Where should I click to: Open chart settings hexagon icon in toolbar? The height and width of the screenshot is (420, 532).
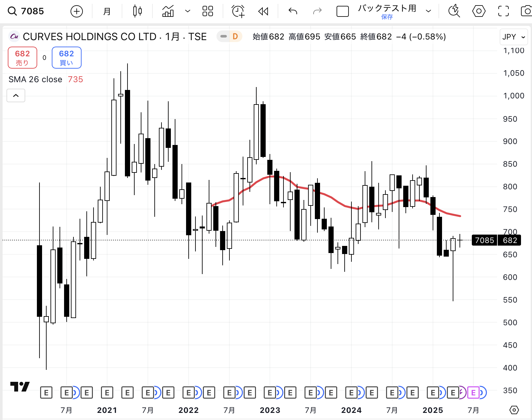tap(479, 11)
